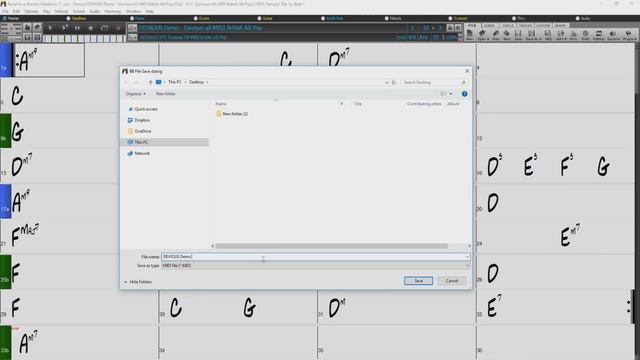Click the New song icon in toolbar
The width and height of the screenshot is (640, 360).
470,34
